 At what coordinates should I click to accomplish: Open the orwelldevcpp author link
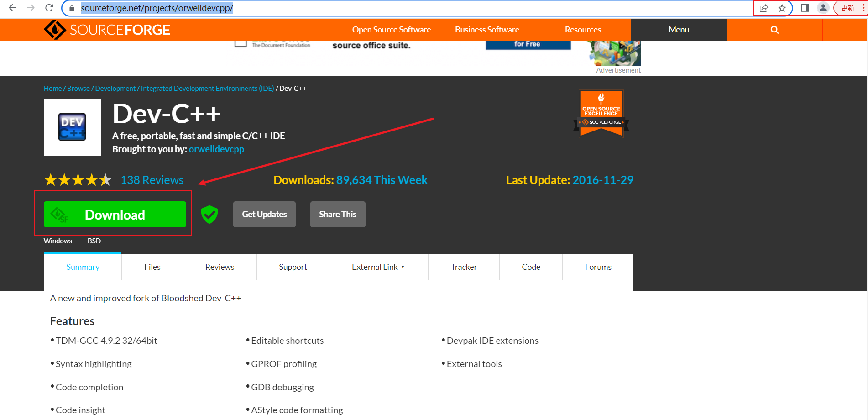point(216,149)
